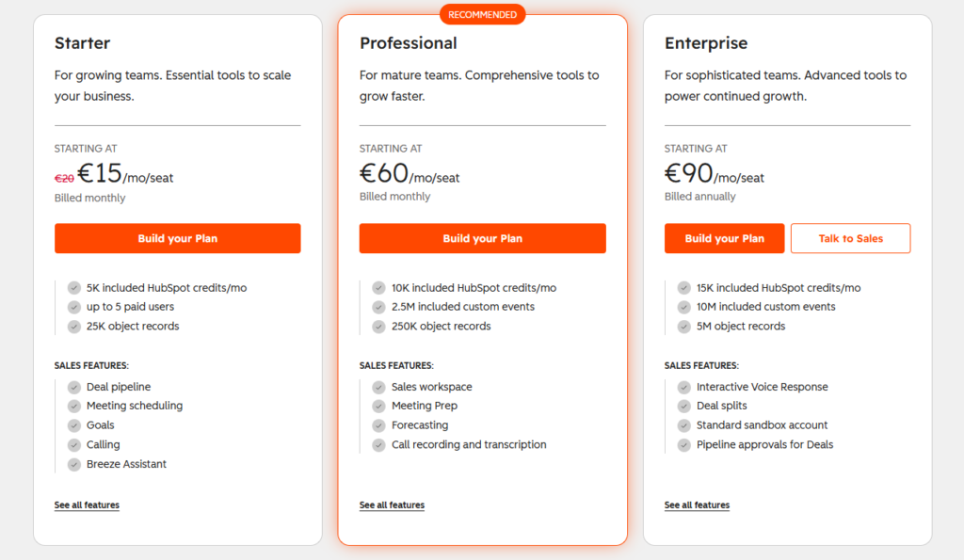Image resolution: width=964 pixels, height=560 pixels.
Task: Click checkmark icon next to Interactive Voice Response
Action: pos(684,387)
